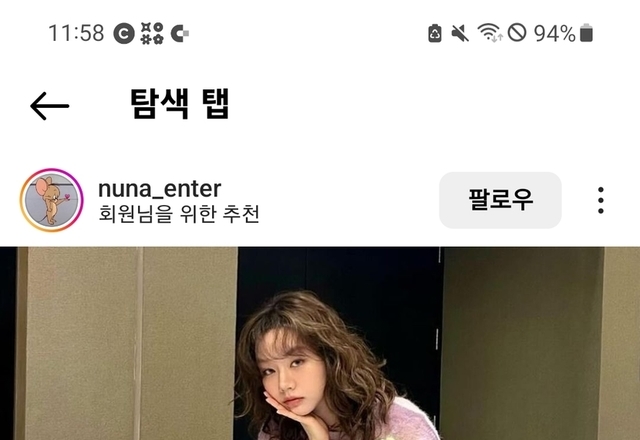
Task: Tap the circular C notification icon
Action: pos(124,33)
